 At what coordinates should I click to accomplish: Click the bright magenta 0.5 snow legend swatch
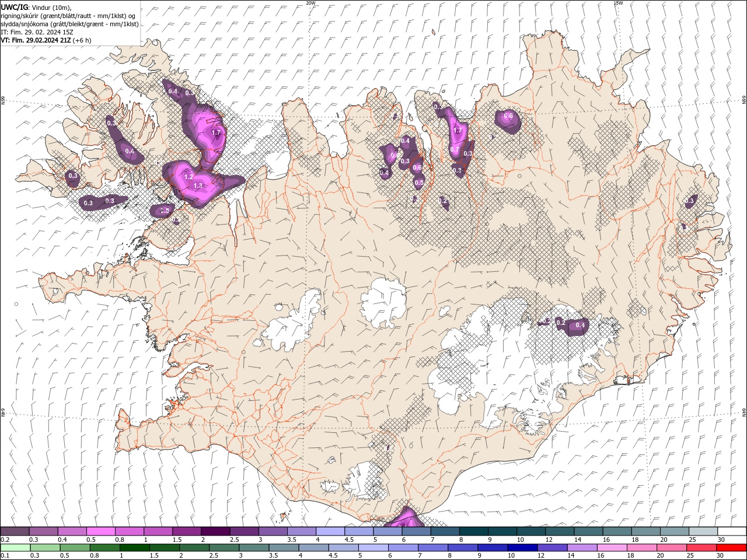[100, 531]
